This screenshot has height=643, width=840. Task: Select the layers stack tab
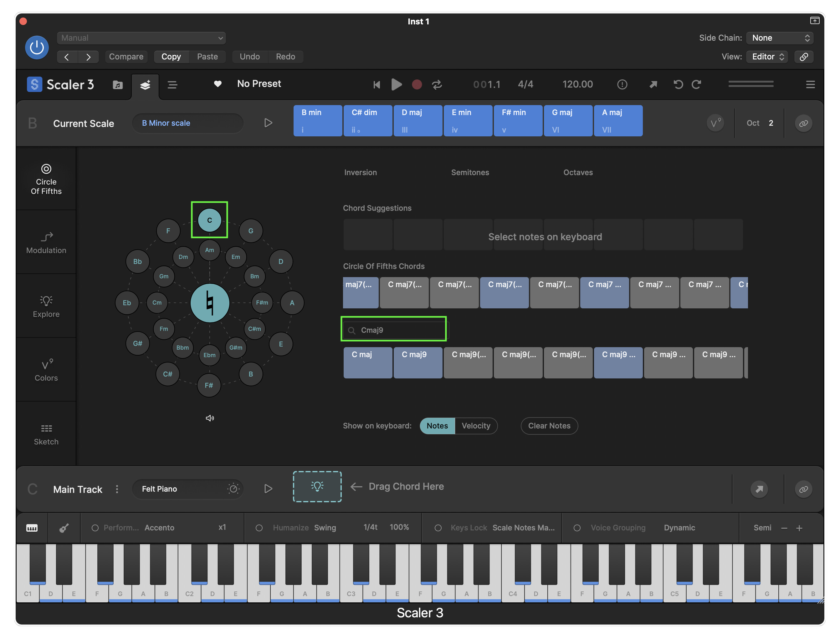145,85
